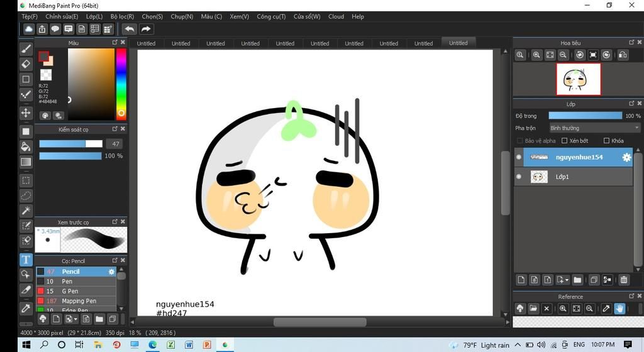Screen dimensions: 644x352
Task: Switch to the first Untitled tab
Action: [146, 43]
